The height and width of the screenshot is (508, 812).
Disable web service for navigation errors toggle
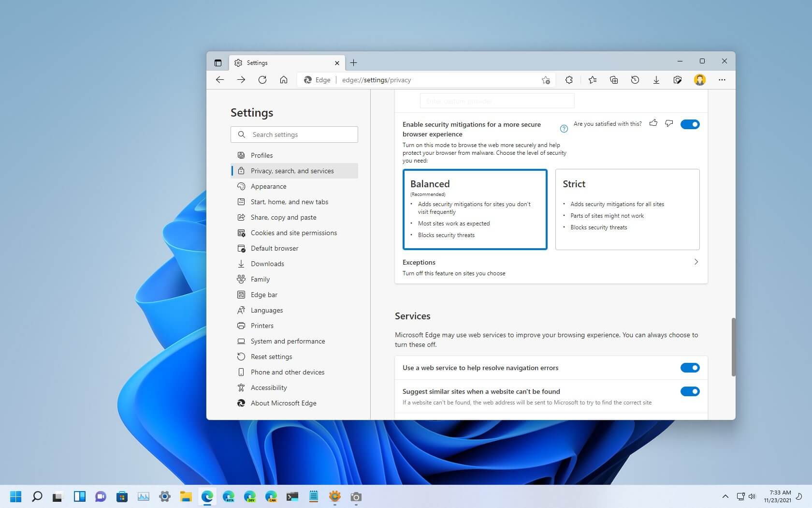tap(690, 368)
